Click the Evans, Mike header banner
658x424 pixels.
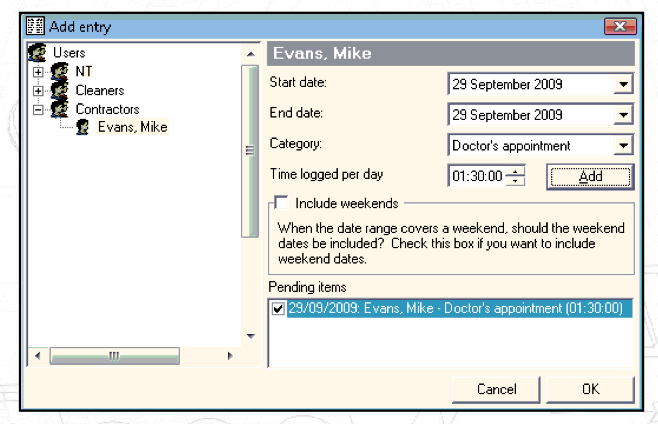[451, 53]
